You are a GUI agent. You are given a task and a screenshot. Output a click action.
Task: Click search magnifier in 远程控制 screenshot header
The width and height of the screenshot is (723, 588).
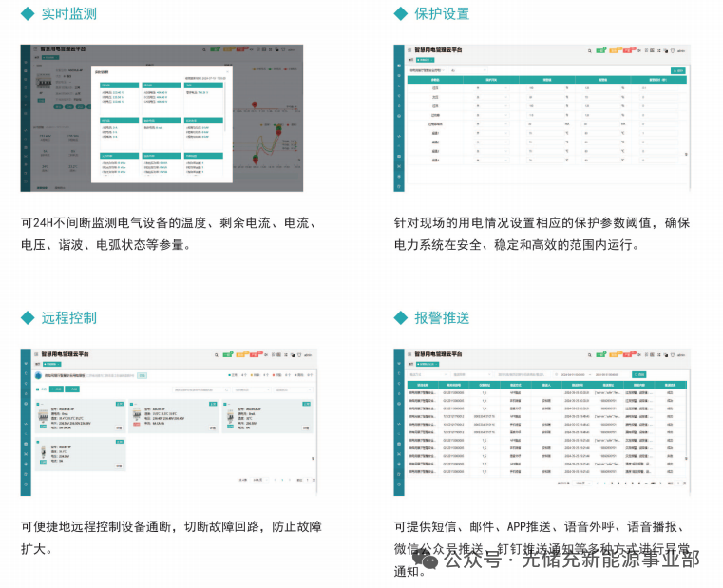tap(216, 353)
